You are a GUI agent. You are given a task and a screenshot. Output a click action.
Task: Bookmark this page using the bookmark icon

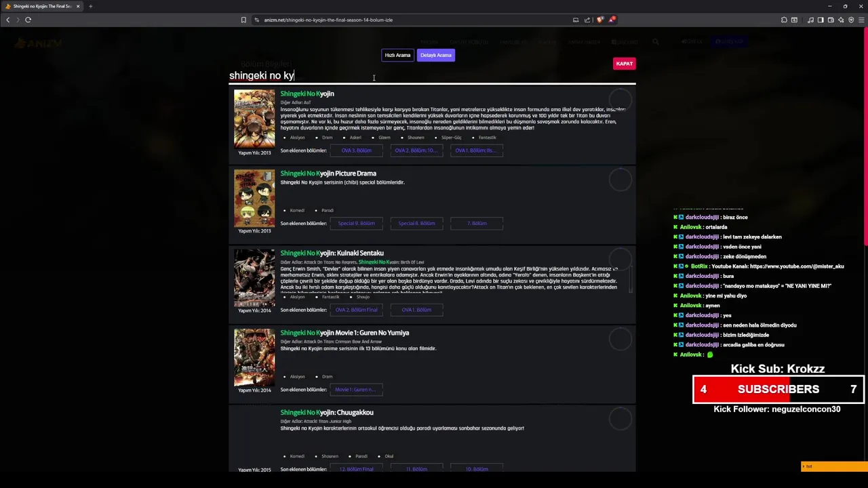coord(243,20)
